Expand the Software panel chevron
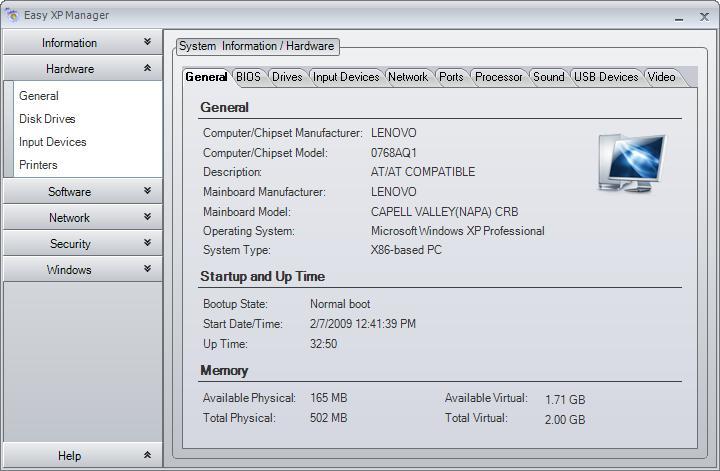 (147, 191)
